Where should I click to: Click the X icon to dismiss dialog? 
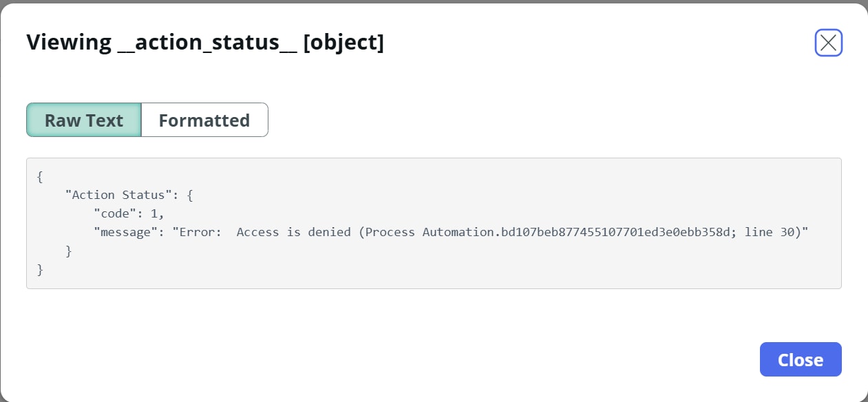click(x=828, y=43)
